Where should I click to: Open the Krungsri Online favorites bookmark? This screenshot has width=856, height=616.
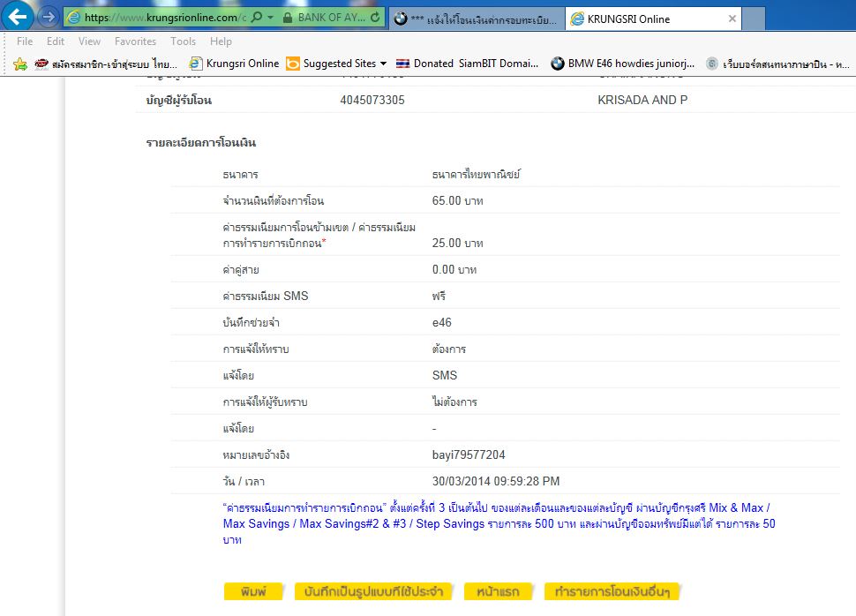click(234, 64)
